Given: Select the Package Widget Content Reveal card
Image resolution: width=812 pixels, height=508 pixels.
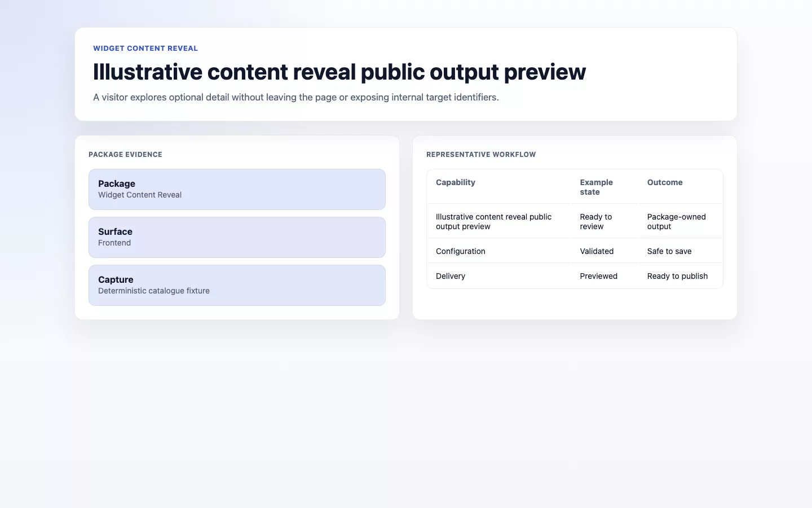Looking at the screenshot, I should 237,189.
